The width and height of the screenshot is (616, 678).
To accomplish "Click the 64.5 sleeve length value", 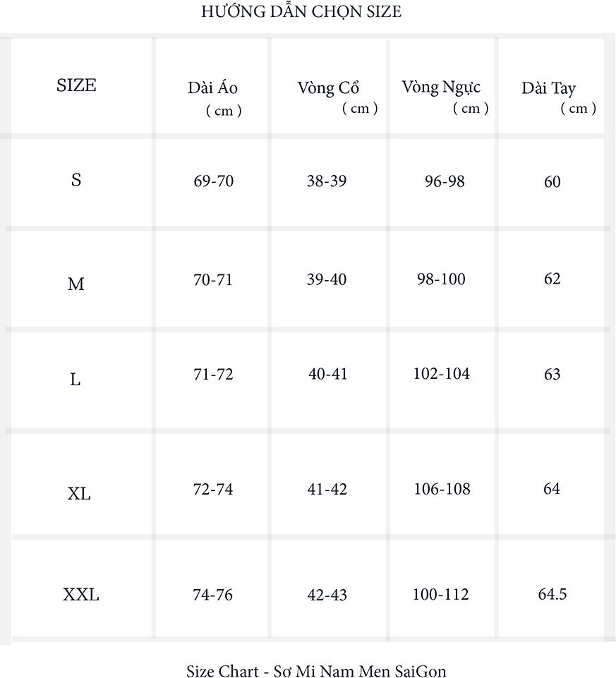I will tap(552, 594).
